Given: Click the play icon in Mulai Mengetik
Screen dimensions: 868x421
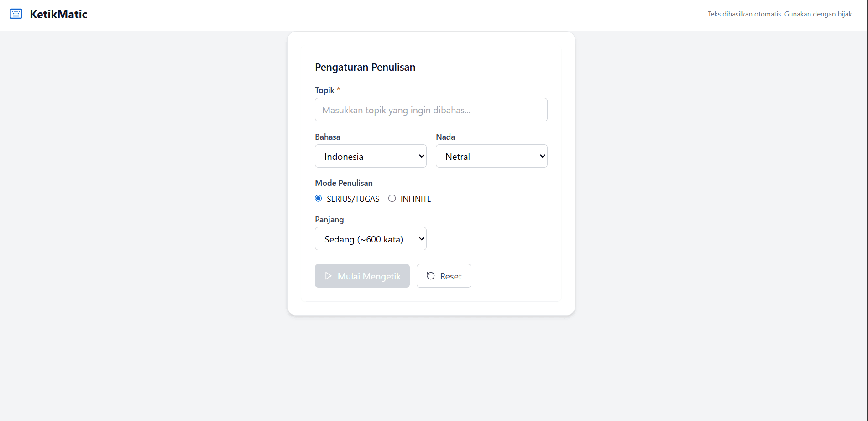Looking at the screenshot, I should click(328, 276).
